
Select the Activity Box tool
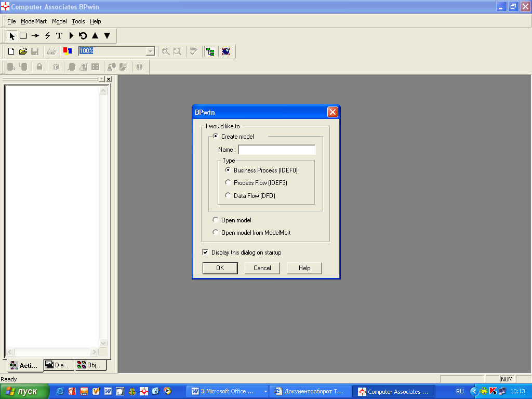tap(23, 36)
